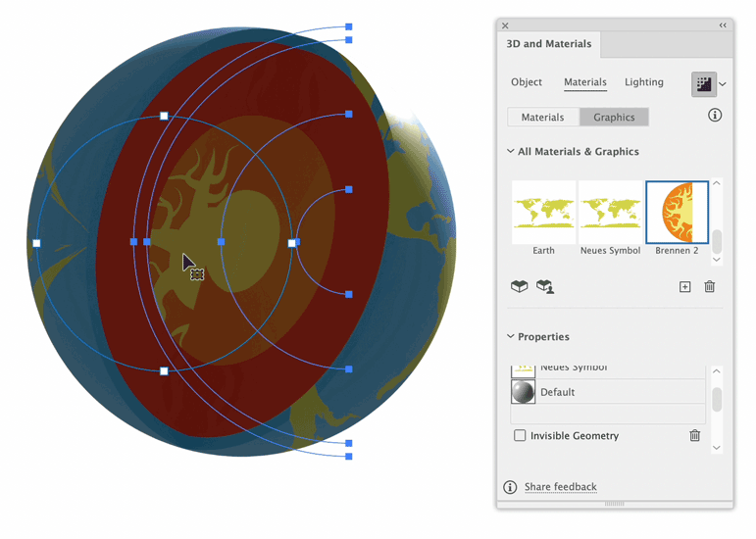The height and width of the screenshot is (539, 756).
Task: Select the Neues Symbol graphic thumbnail
Action: [610, 213]
